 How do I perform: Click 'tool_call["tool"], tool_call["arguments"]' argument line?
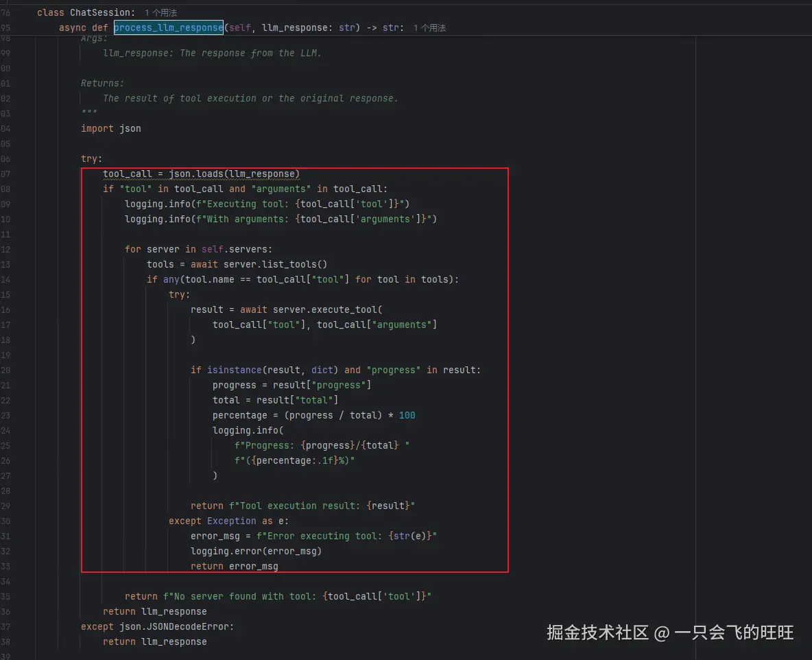[x=324, y=325]
